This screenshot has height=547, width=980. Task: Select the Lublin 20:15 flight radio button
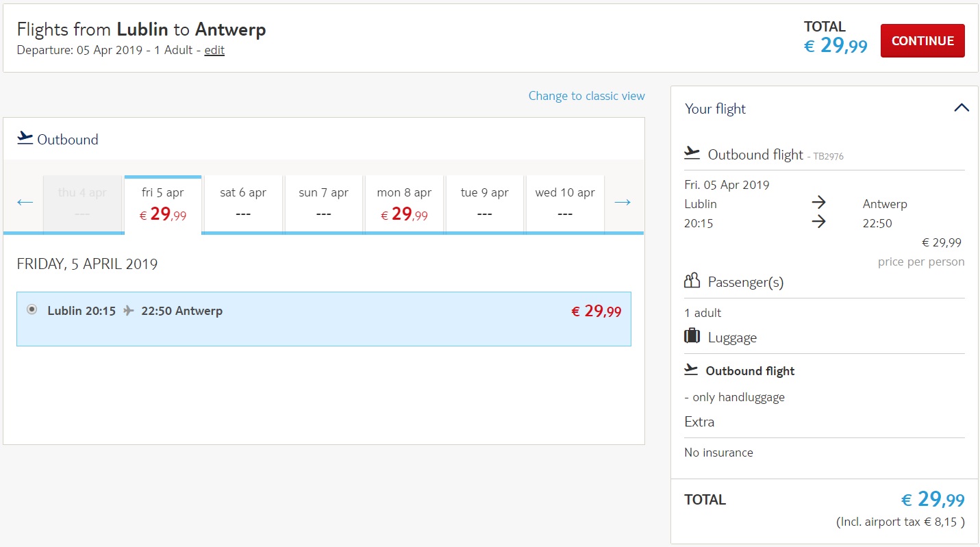pos(32,309)
